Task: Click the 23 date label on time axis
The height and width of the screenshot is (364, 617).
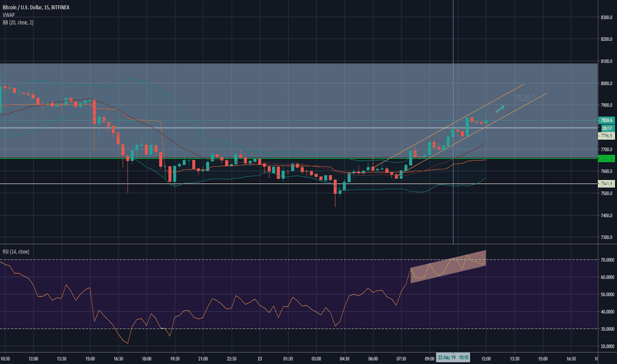Action: [x=260, y=359]
